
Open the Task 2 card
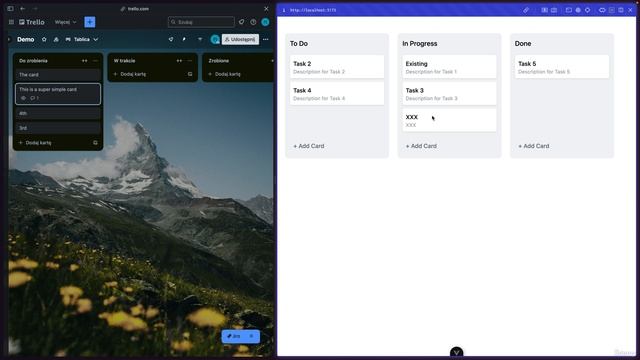point(337,67)
